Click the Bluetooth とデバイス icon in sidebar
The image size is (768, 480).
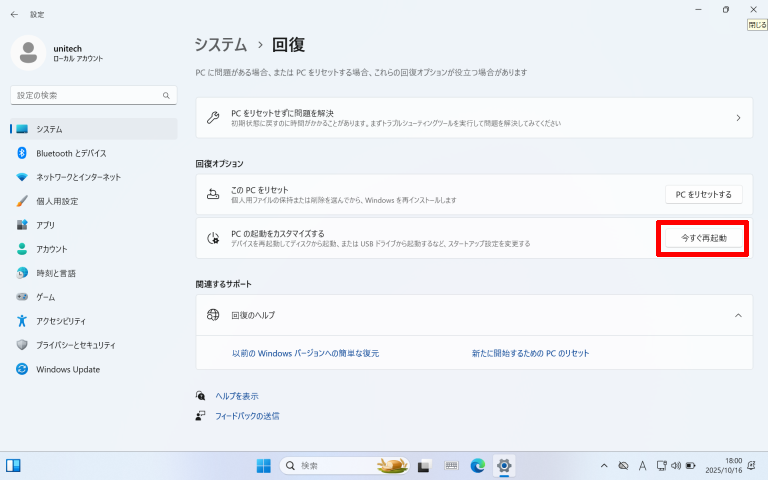pyautogui.click(x=22, y=153)
